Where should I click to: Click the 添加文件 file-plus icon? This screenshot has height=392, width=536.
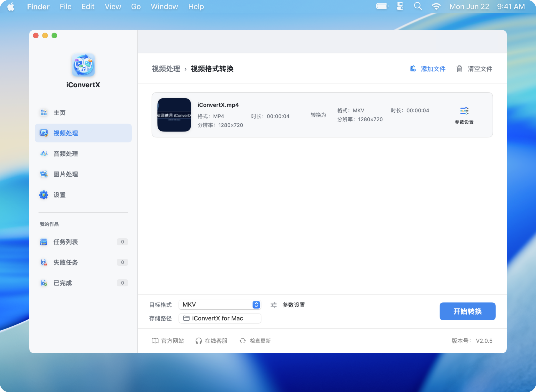point(413,69)
